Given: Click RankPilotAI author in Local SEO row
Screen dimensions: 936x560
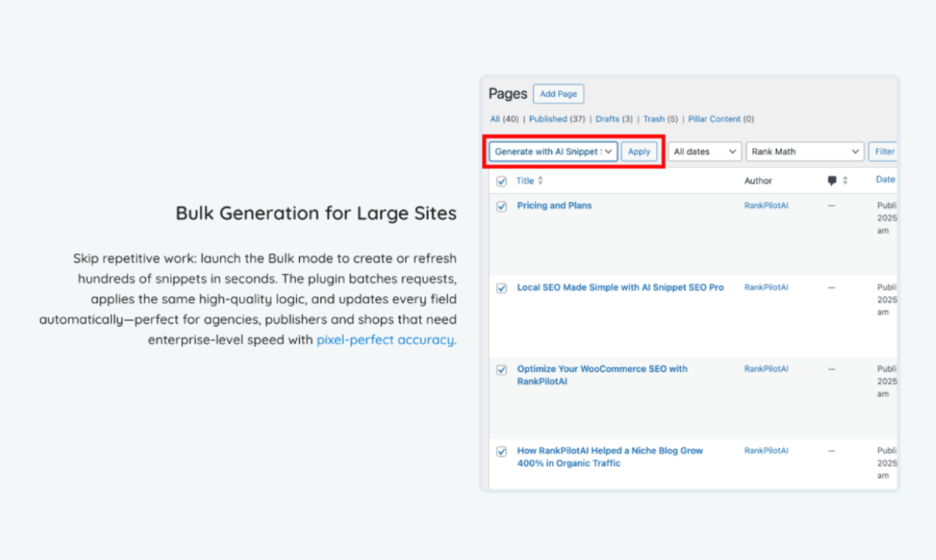Looking at the screenshot, I should click(766, 287).
